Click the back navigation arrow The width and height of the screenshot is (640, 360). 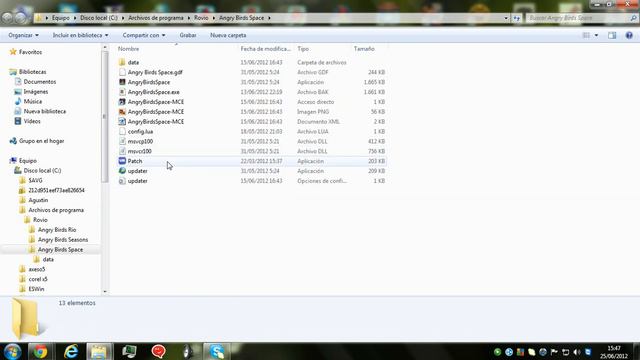point(7,18)
